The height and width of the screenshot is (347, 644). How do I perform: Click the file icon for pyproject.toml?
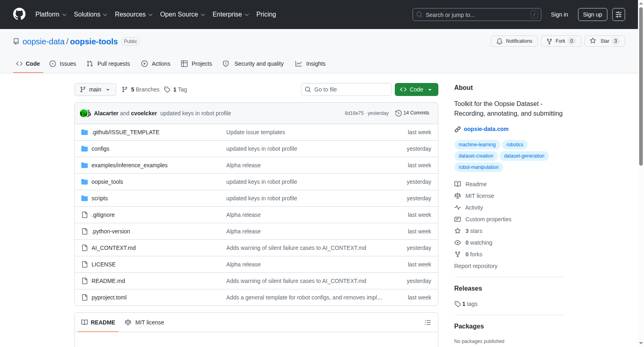click(85, 297)
